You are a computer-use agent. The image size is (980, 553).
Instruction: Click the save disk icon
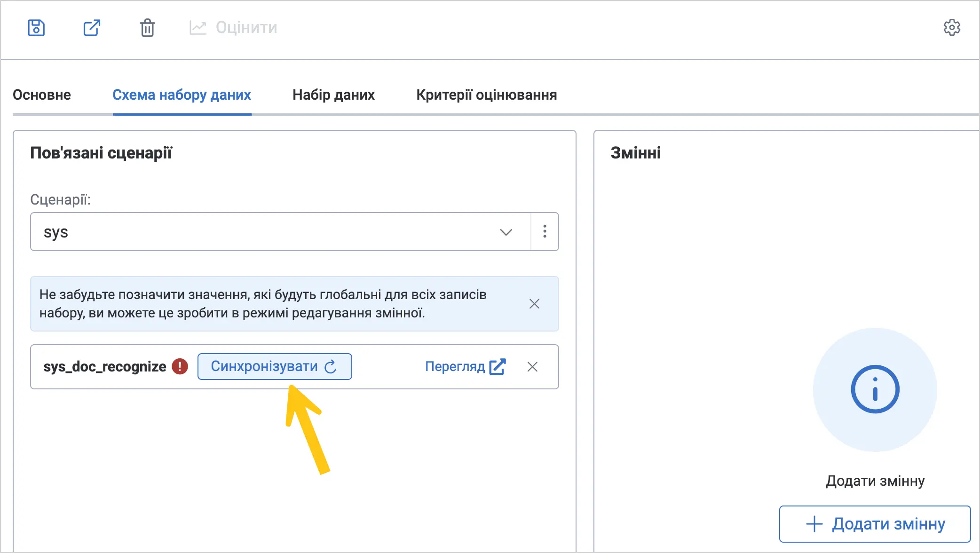coord(36,28)
